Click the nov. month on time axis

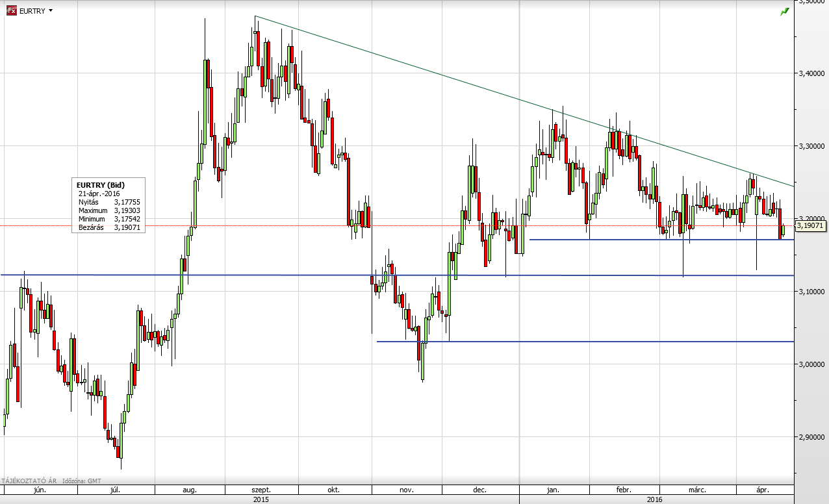click(x=406, y=490)
